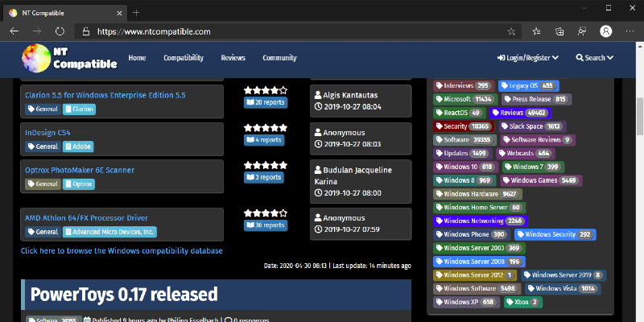Open Optrox PhotoMaker 6E Scanner entry
The image size is (644, 322).
80,170
